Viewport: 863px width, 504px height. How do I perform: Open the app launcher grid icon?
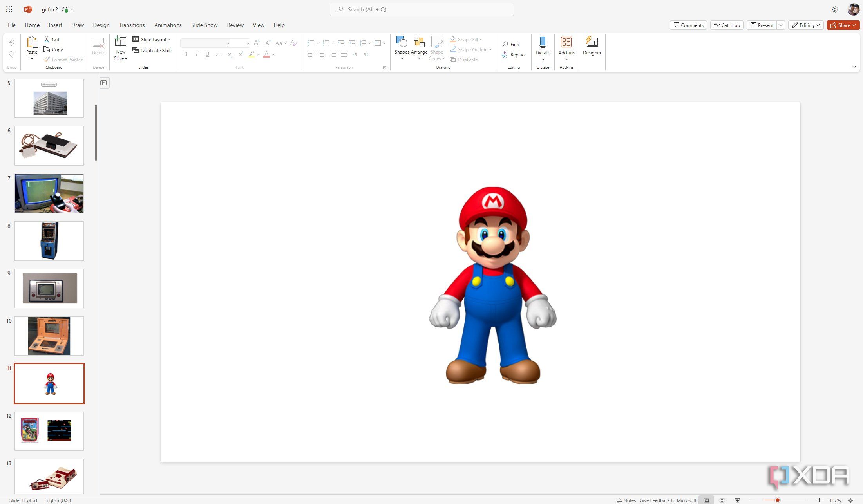[x=9, y=9]
